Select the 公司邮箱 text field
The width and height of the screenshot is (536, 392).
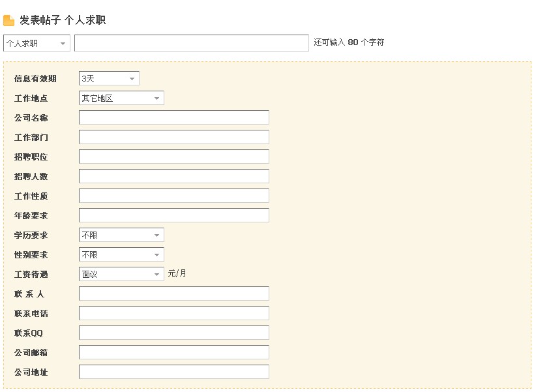tap(173, 353)
